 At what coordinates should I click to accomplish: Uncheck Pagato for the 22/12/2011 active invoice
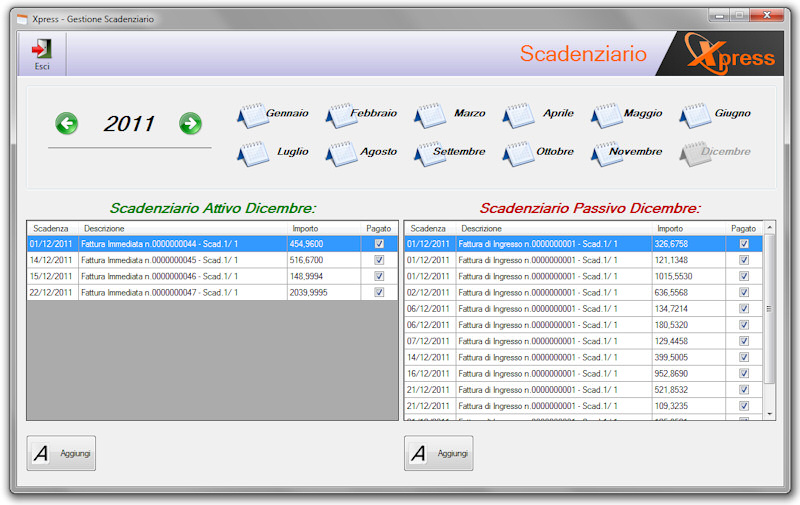pyautogui.click(x=379, y=293)
